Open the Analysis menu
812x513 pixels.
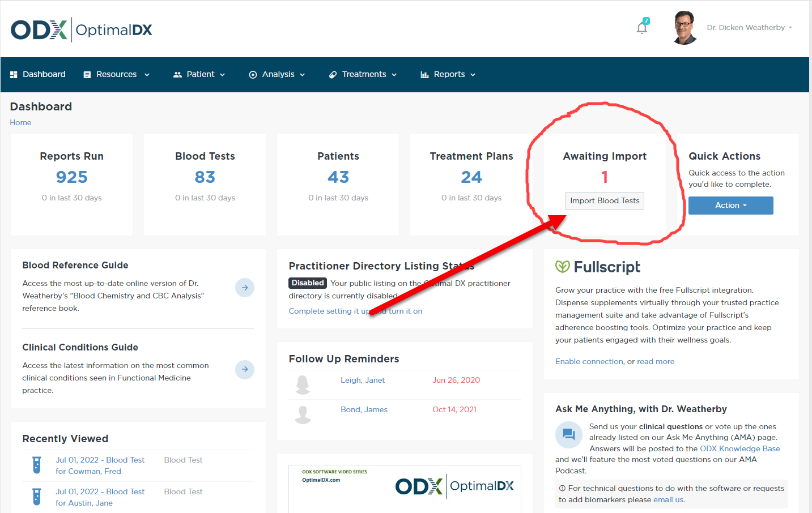click(x=277, y=74)
